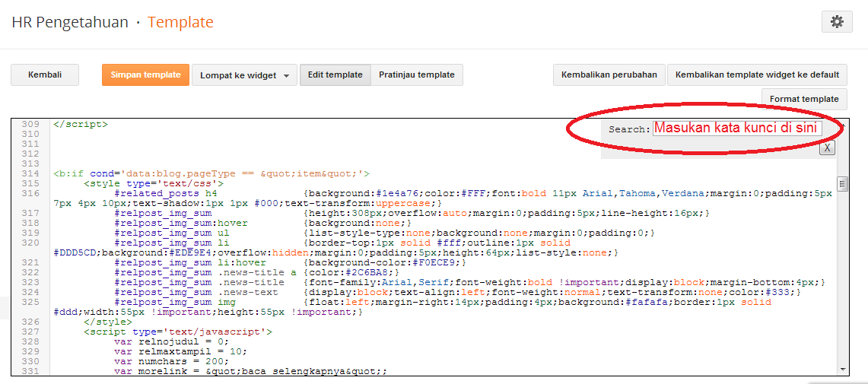
Task: Click line number 321 in gutter
Action: click(x=30, y=263)
